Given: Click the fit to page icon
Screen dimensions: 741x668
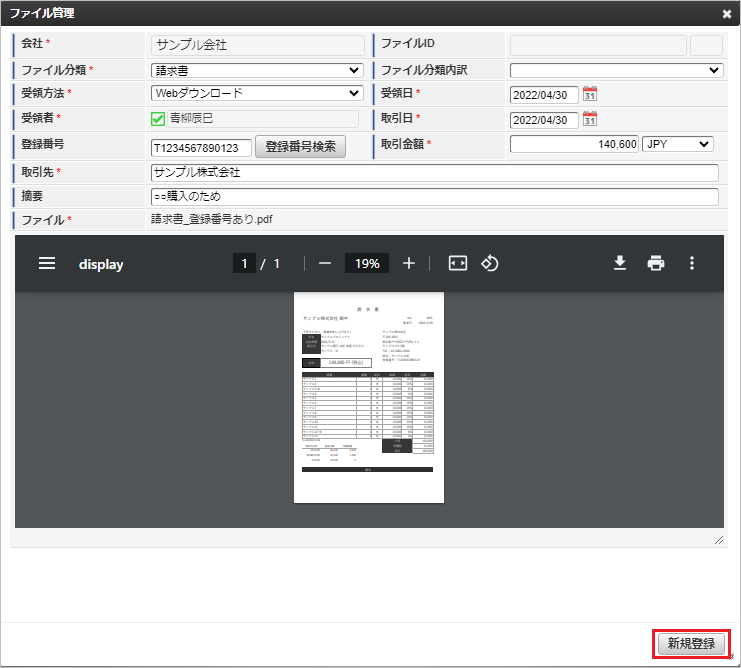Looking at the screenshot, I should click(458, 264).
